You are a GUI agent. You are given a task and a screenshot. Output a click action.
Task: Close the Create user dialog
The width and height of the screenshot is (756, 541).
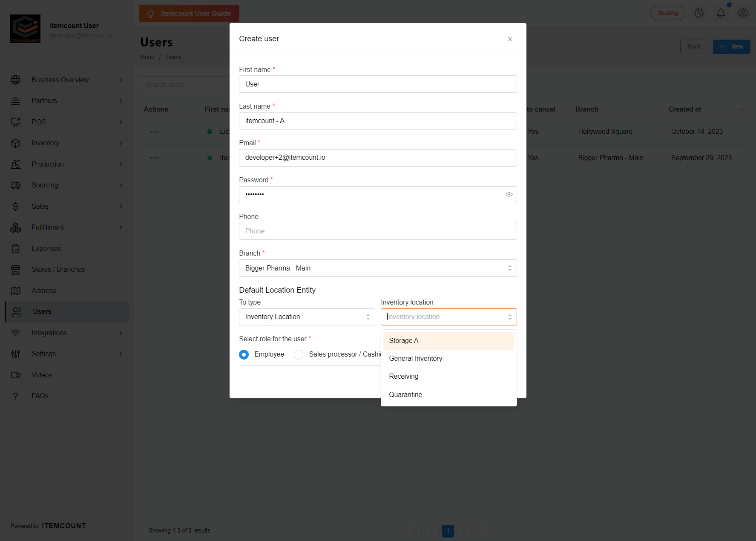pos(510,39)
